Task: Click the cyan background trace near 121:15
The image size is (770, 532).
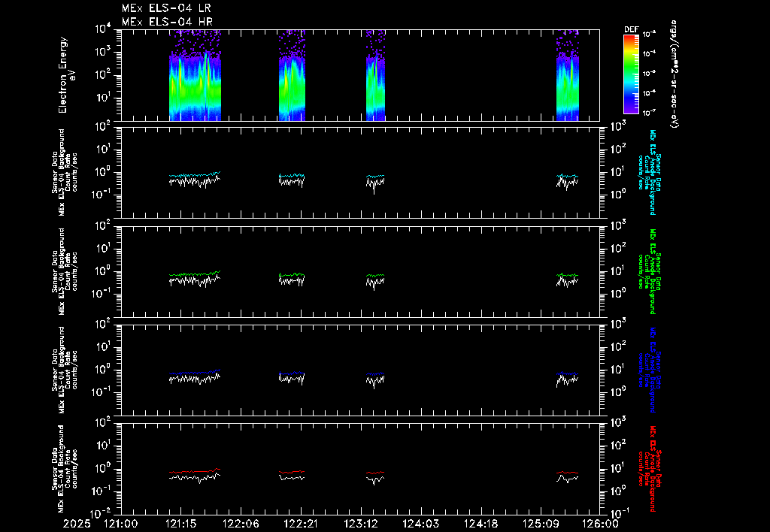Action: (195, 175)
